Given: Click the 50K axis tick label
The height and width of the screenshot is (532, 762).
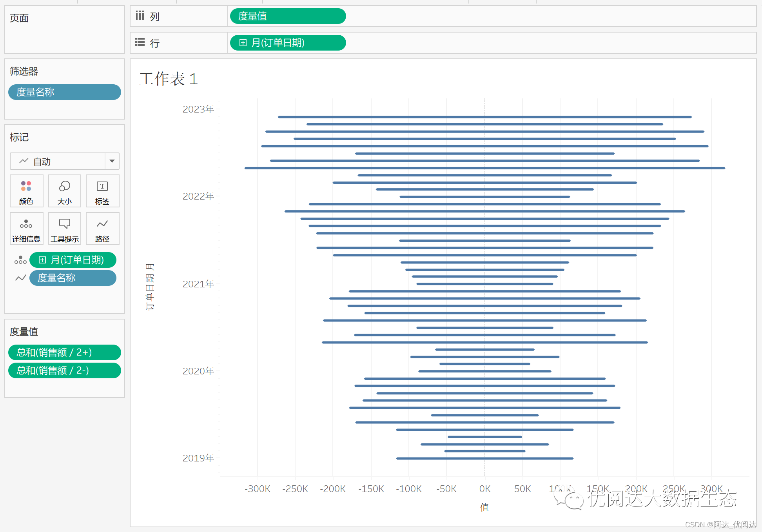Looking at the screenshot, I should pyautogui.click(x=523, y=489).
